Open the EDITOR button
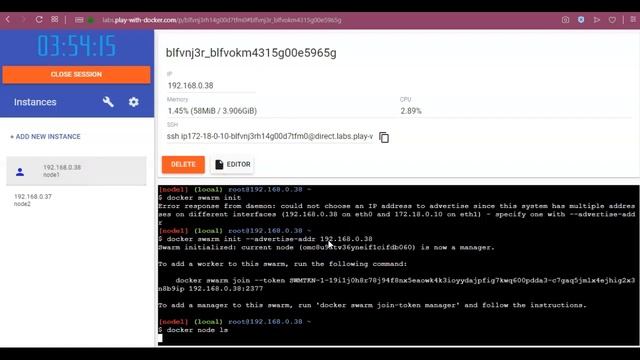This screenshot has width=640, height=360. pos(233,164)
